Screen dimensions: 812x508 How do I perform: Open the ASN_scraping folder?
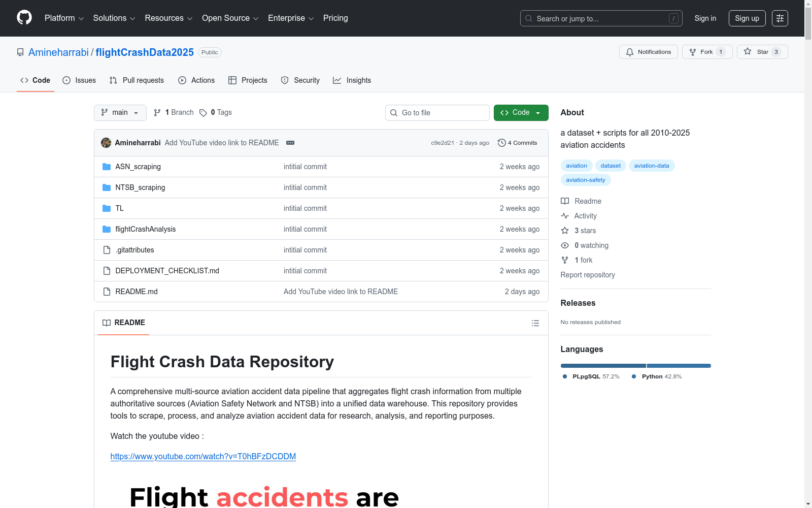(138, 167)
